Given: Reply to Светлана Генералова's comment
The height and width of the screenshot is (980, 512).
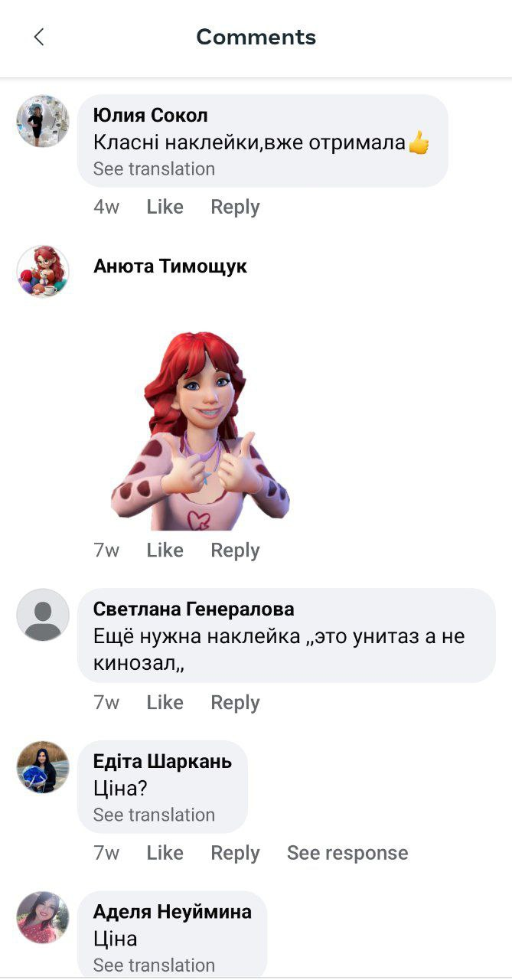Looking at the screenshot, I should click(x=235, y=702).
